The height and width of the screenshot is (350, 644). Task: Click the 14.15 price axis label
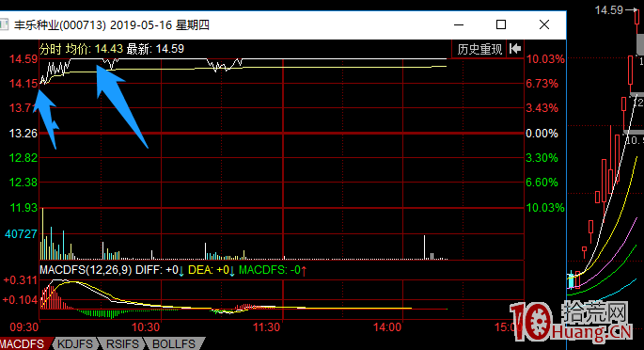click(x=24, y=84)
